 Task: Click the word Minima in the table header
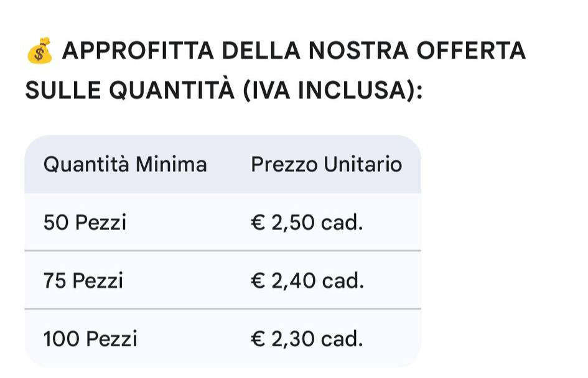(171, 165)
